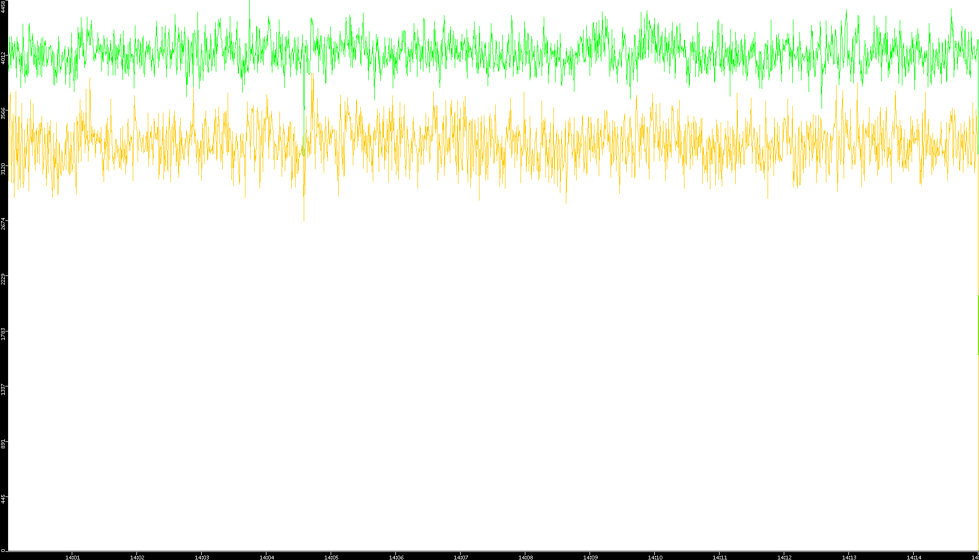Select the 14:02 time tick label
This screenshot has width=979, height=560.
tap(137, 557)
